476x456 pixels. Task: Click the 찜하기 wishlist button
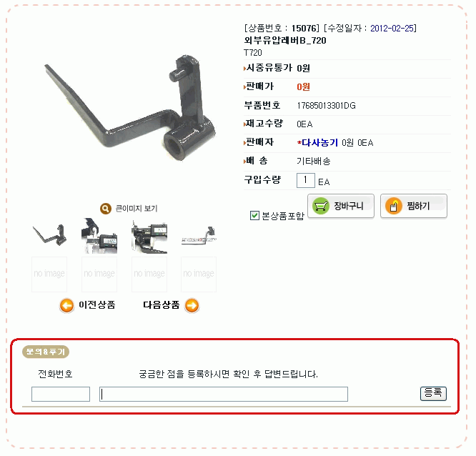[x=414, y=206]
